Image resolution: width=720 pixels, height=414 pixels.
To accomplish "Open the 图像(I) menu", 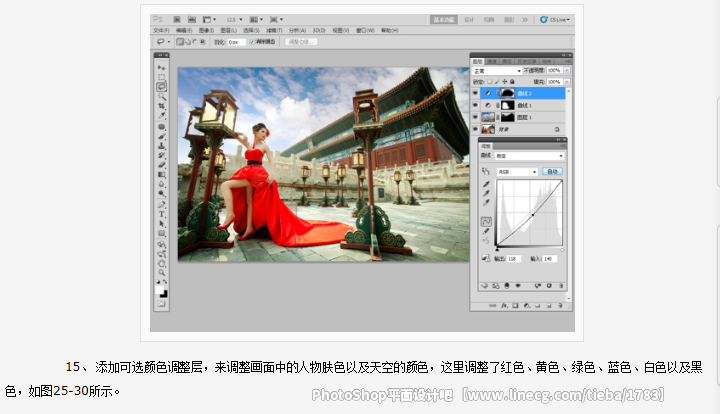I will (206, 30).
